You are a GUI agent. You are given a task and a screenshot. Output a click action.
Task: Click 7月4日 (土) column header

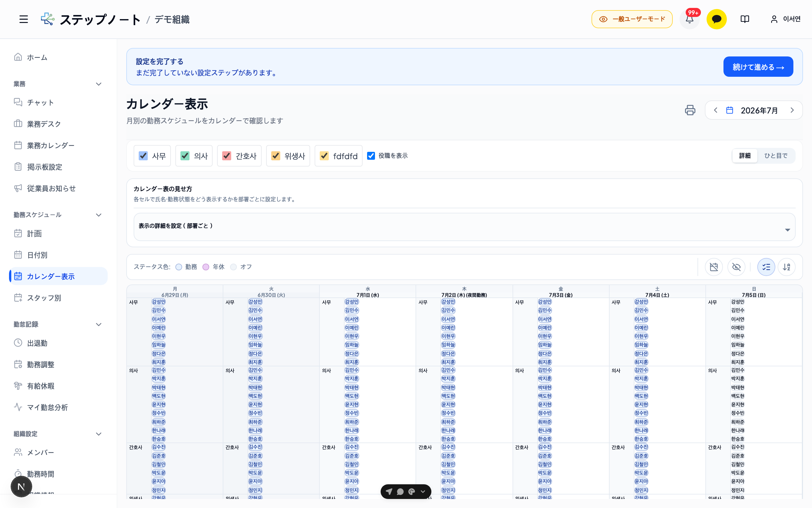[657, 292]
